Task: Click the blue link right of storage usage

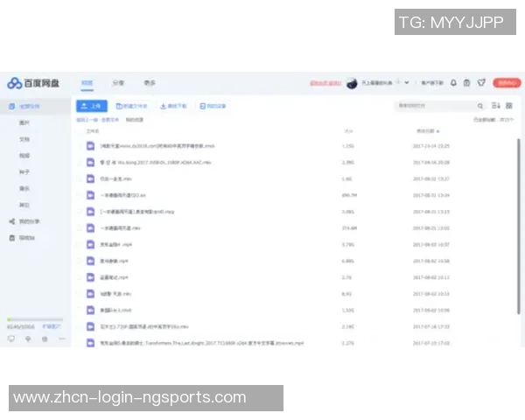Action: (52, 326)
